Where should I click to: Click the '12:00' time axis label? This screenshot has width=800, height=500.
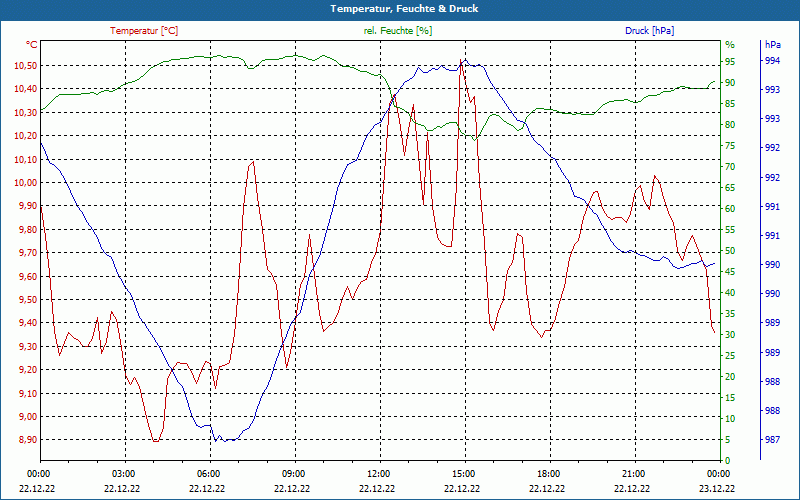pyautogui.click(x=379, y=473)
